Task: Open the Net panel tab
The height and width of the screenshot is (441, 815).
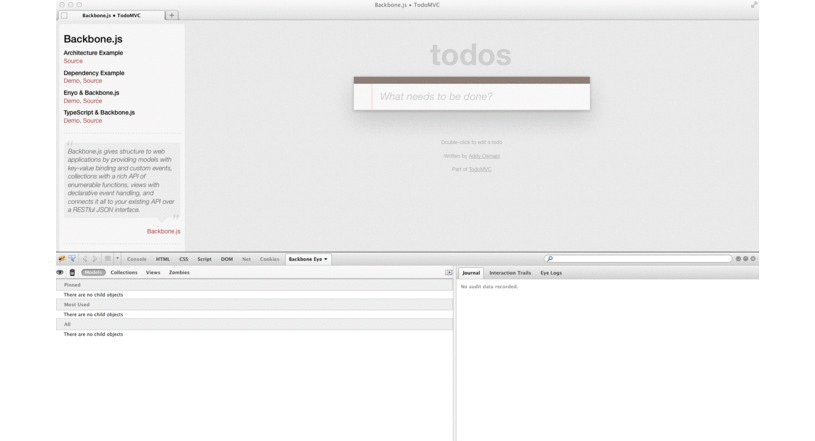Action: coord(246,259)
